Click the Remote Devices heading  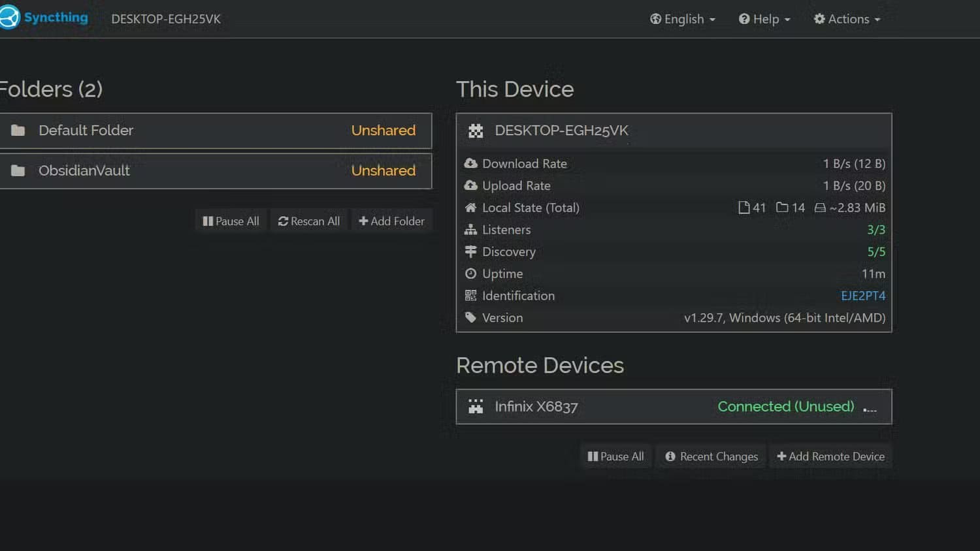click(540, 366)
